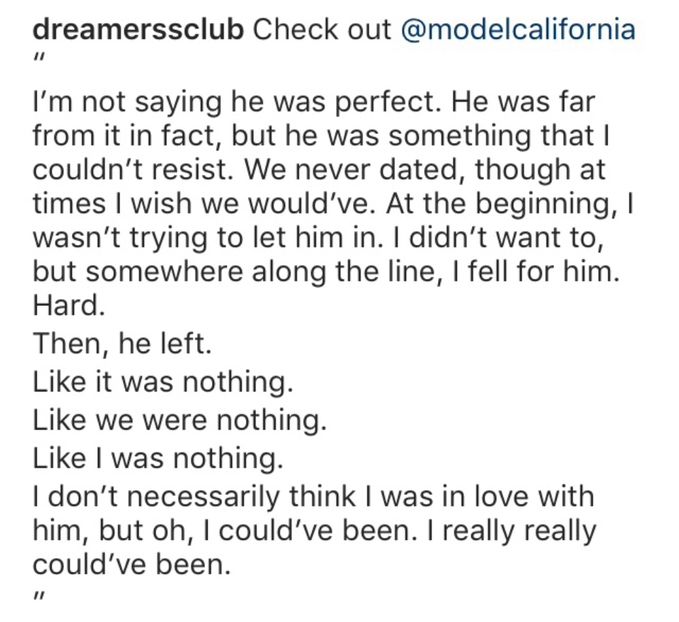Image resolution: width=679 pixels, height=622 pixels.
Task: Click the word "beginning" in the caption
Action: (539, 202)
